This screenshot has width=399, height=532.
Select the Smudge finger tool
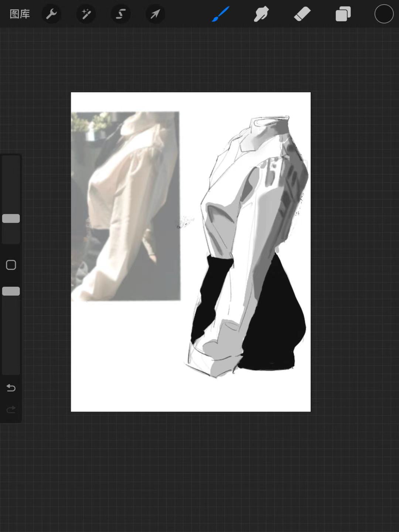click(261, 14)
